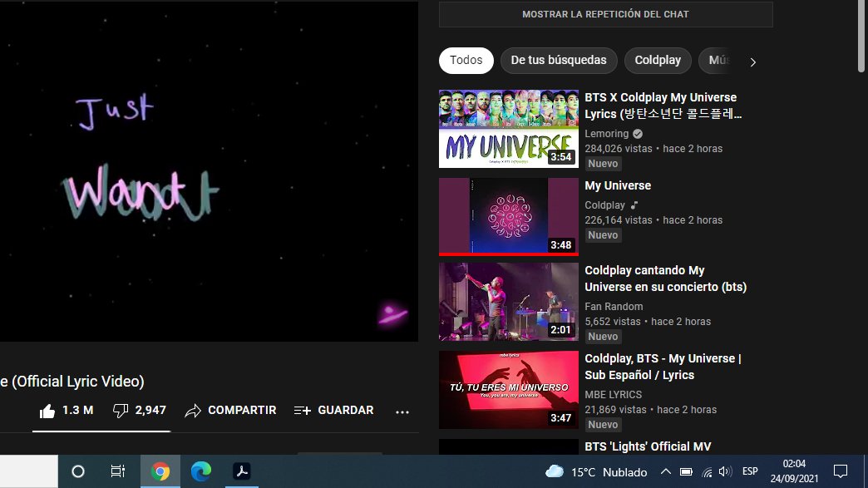
Task: Open the MBE LYRICS Sub Español thumbnail
Action: click(x=509, y=390)
